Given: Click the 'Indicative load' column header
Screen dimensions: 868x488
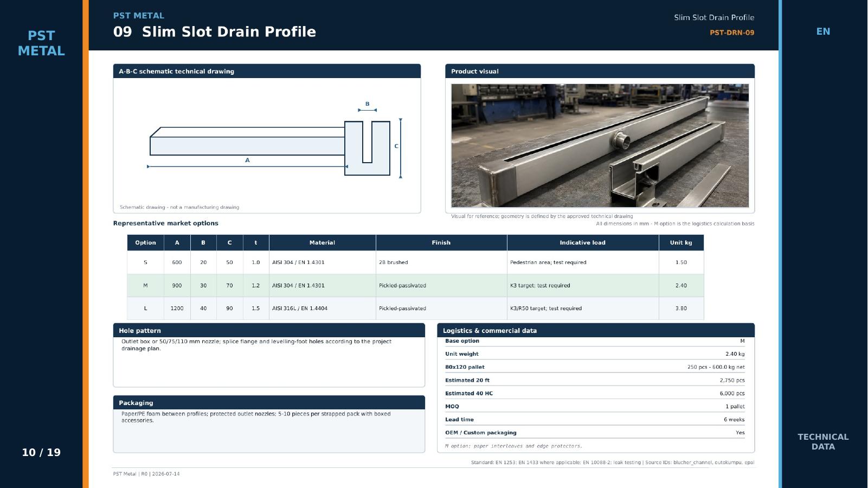Looking at the screenshot, I should [x=582, y=242].
